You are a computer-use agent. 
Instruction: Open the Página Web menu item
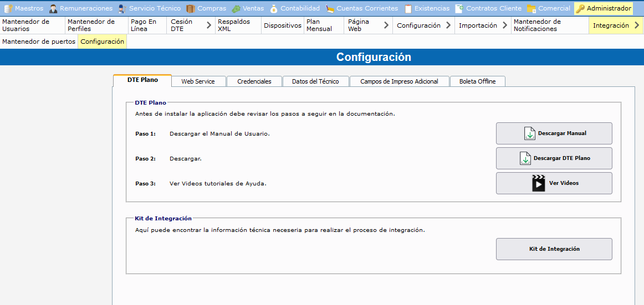click(368, 25)
